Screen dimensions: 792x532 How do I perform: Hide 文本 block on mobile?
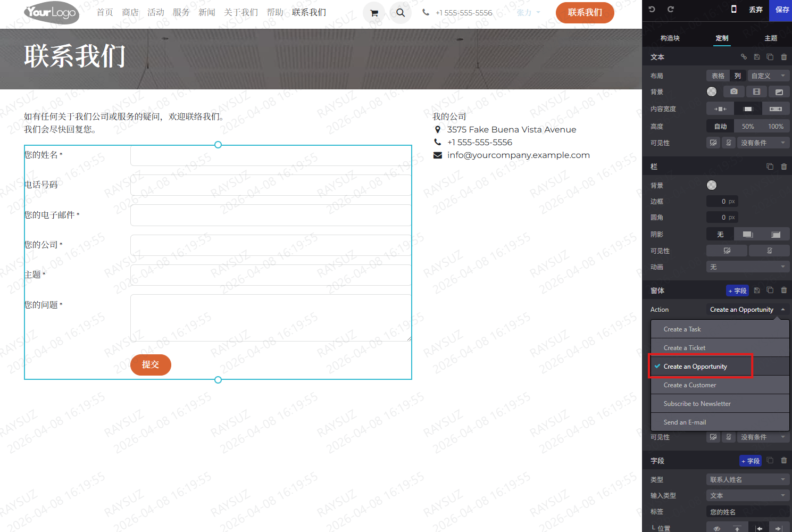[x=729, y=143]
